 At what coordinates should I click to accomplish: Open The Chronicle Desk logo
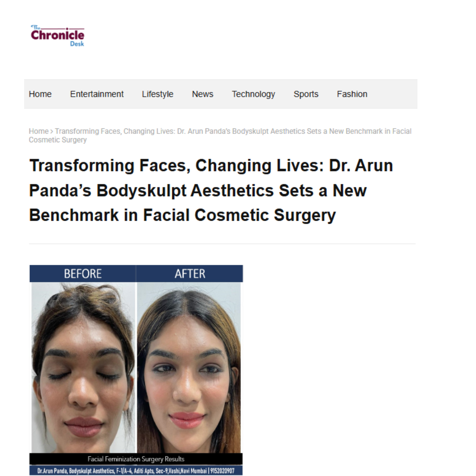(57, 35)
